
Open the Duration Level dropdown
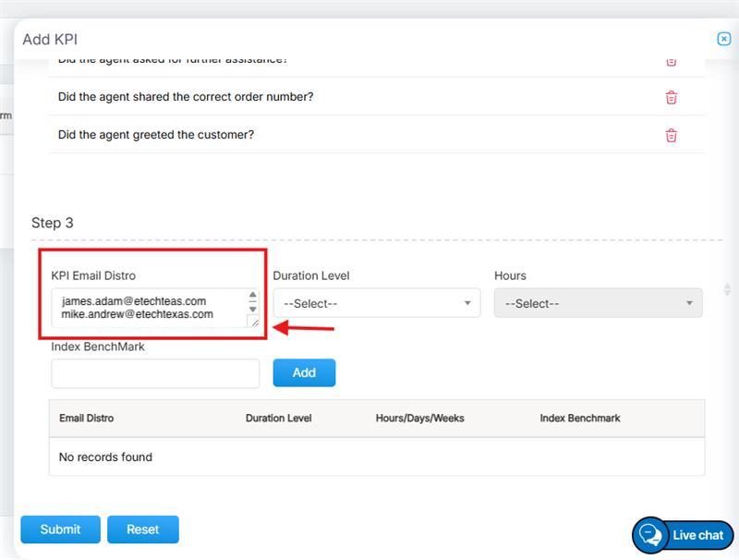376,303
